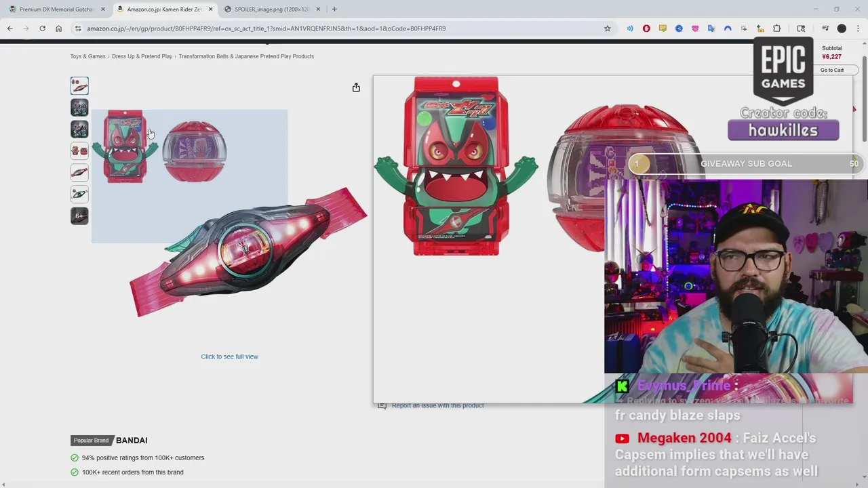Open Transformation Belts breadcrumb link
Image resolution: width=868 pixels, height=488 pixels.
pos(246,56)
